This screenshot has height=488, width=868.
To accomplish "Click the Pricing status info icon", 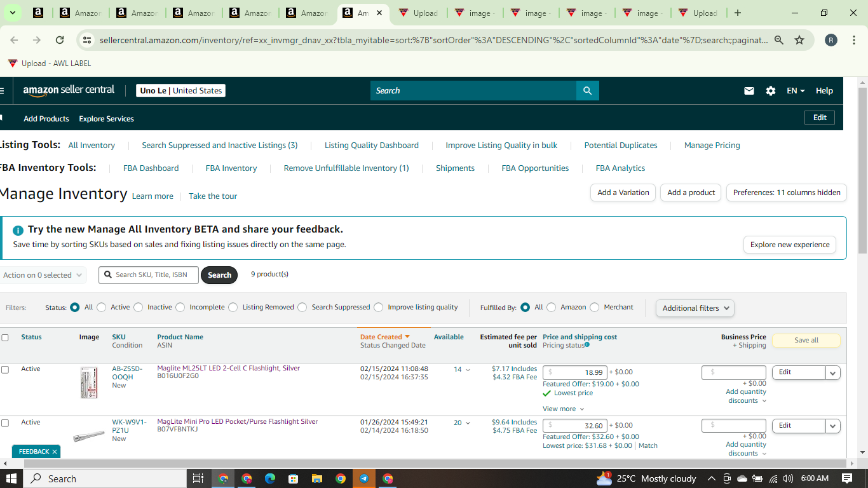I will [x=587, y=345].
